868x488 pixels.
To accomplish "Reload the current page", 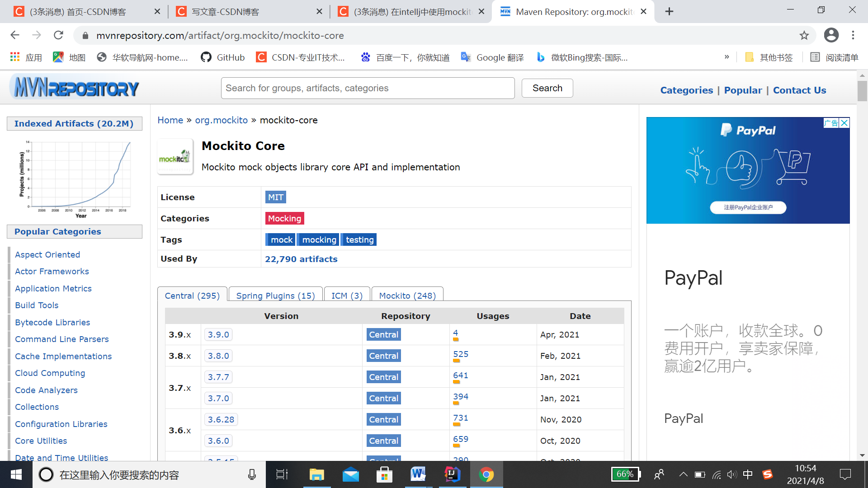I will pos(59,35).
